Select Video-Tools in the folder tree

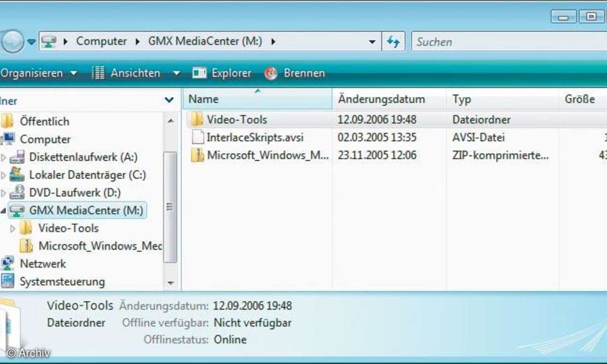coord(68,228)
